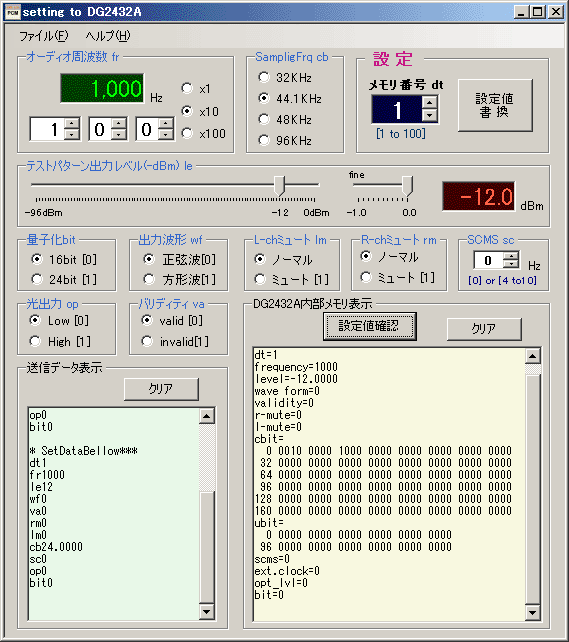Click the 設定値確認 button
The width and height of the screenshot is (569, 642).
coord(370,326)
